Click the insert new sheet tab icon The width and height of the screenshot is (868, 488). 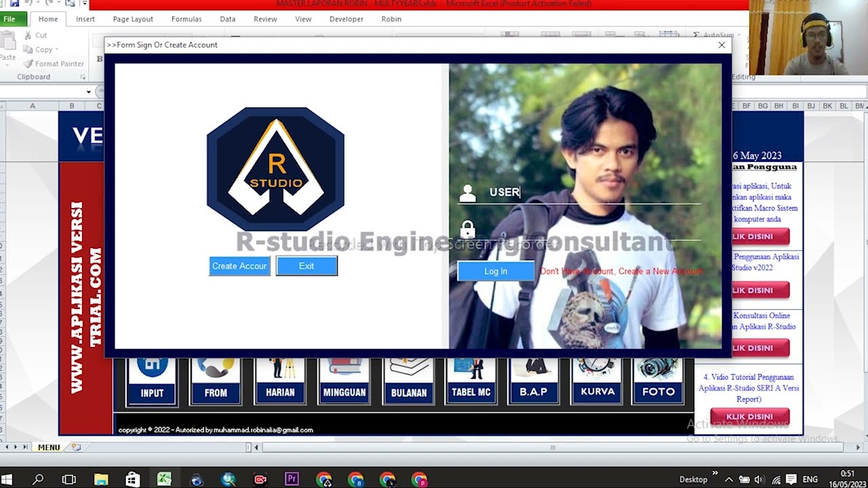tap(76, 447)
